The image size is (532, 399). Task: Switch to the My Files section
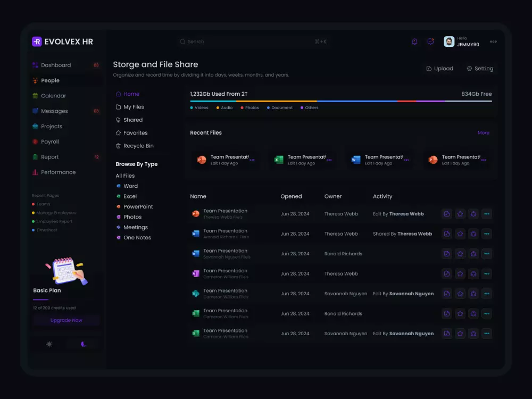point(130,106)
